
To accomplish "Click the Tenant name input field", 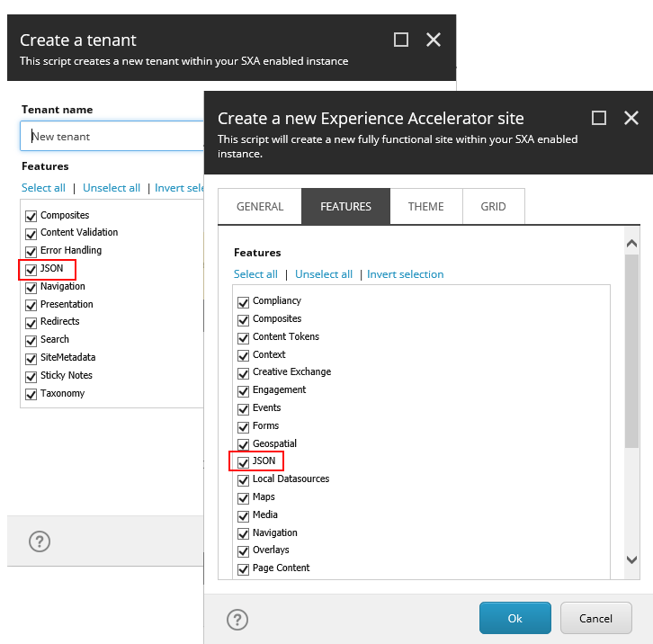I will point(112,137).
